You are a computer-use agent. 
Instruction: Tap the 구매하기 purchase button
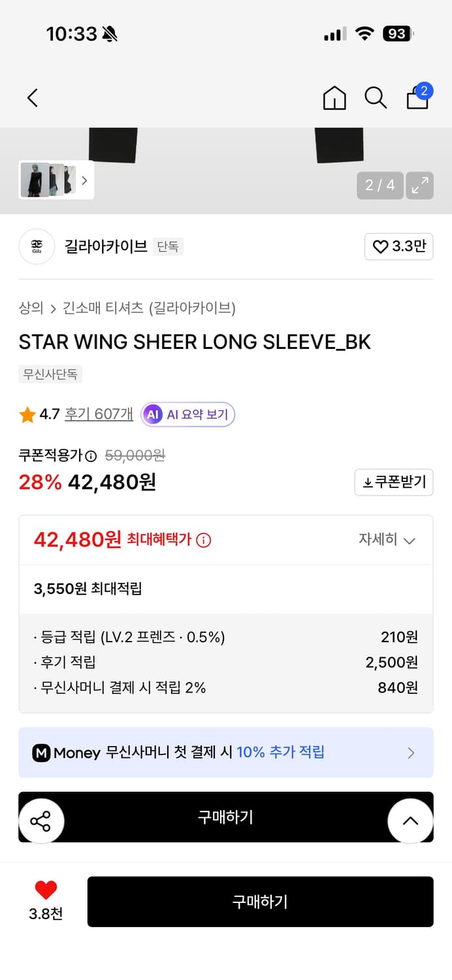pos(261,902)
